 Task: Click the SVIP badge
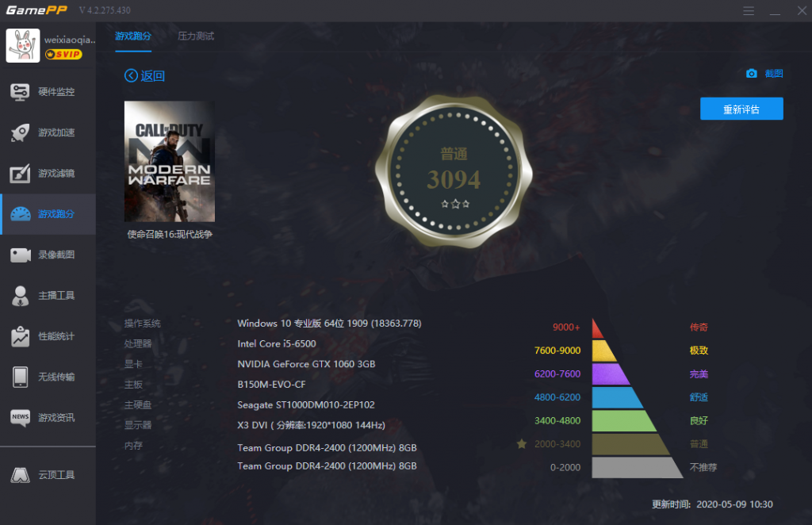tap(63, 55)
